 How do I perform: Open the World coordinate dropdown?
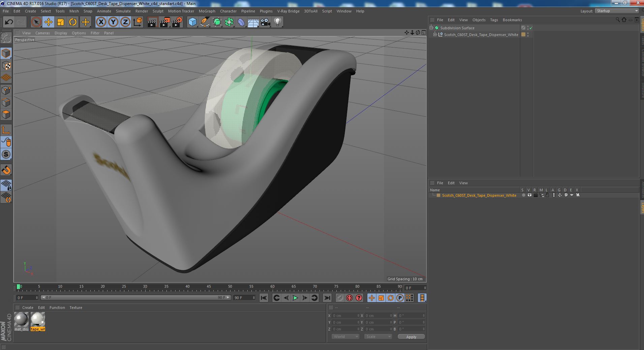pos(345,337)
